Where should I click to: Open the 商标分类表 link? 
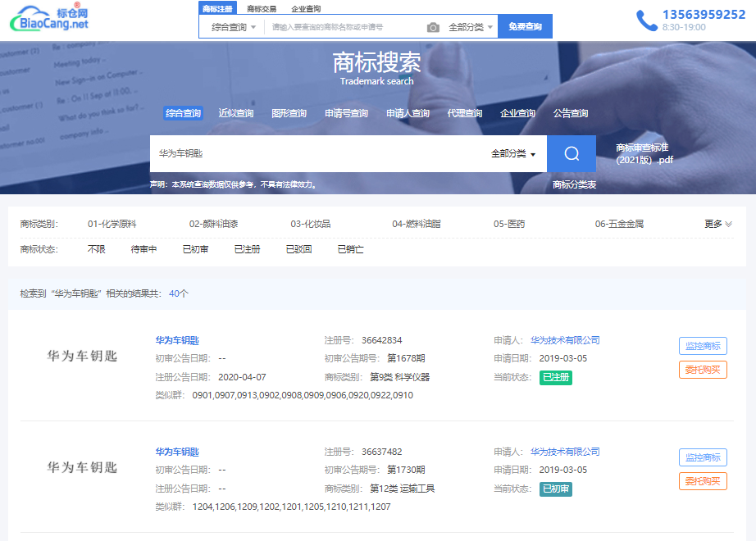[x=574, y=184]
